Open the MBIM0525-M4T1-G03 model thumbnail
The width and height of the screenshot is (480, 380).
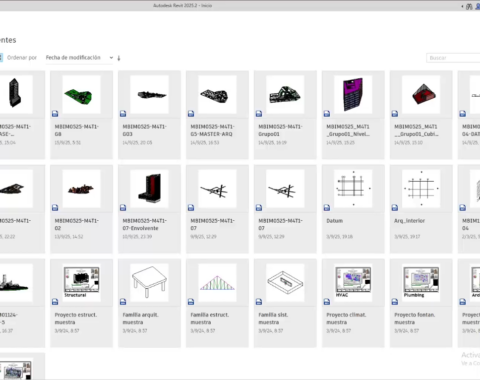tap(149, 95)
